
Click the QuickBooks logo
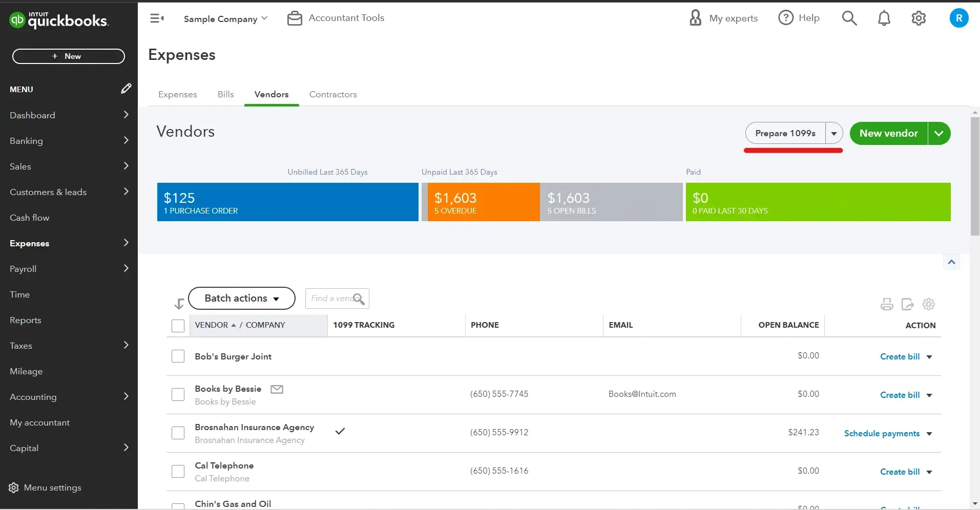pyautogui.click(x=58, y=20)
